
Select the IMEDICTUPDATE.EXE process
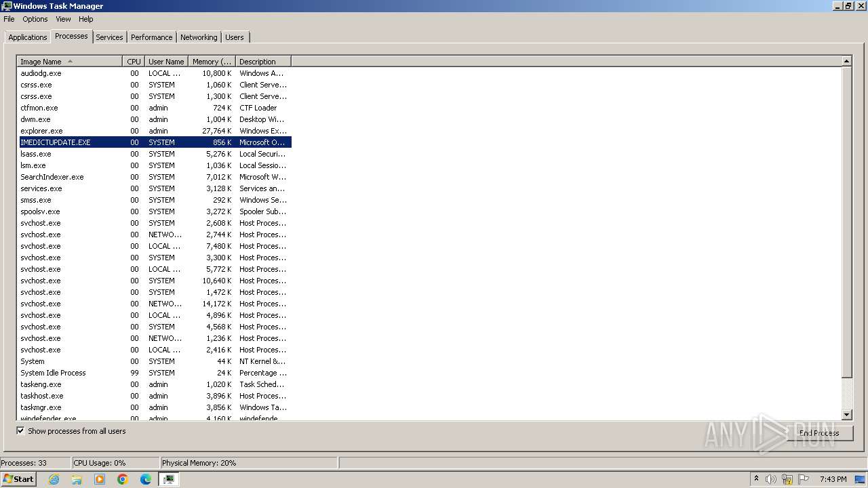coord(155,142)
